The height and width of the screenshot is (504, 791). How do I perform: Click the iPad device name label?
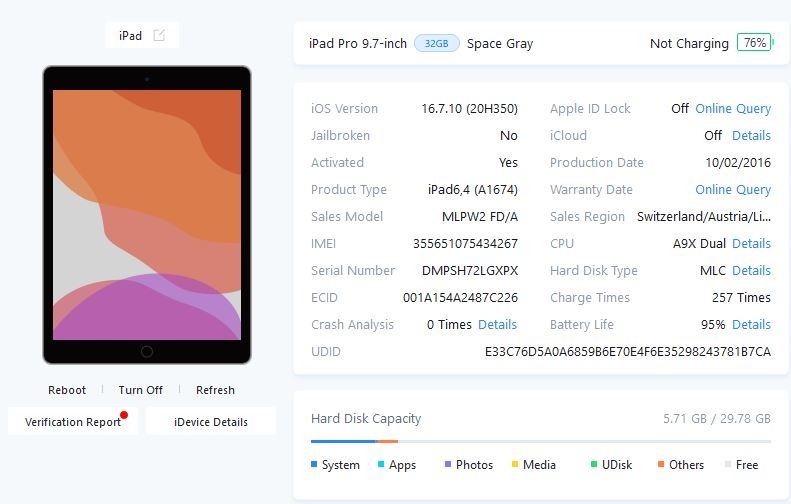pos(130,35)
